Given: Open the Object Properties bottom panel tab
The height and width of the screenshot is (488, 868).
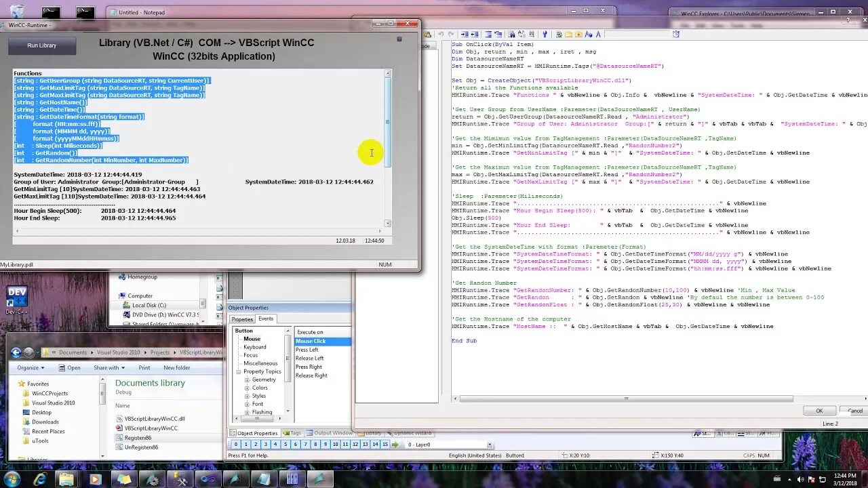Looking at the screenshot, I should (254, 433).
